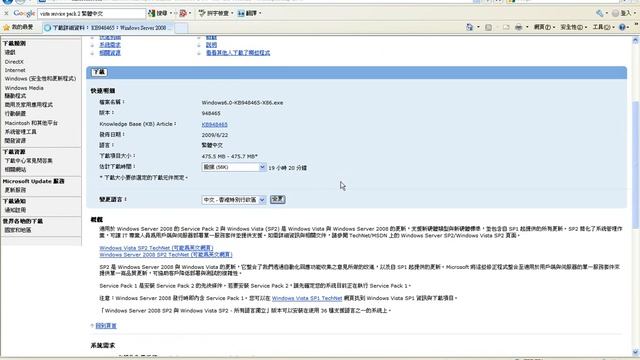Open the dropdown arrow beside the Home icon
The image size is (640, 360).
point(478,27)
